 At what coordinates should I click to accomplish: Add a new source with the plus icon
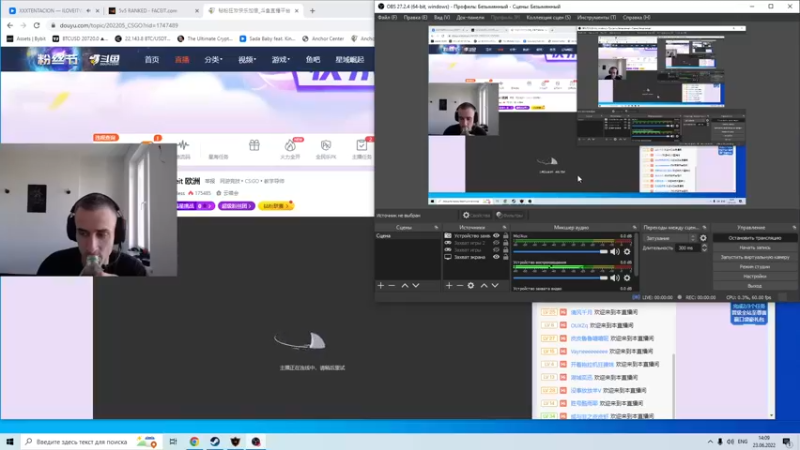[x=449, y=286]
